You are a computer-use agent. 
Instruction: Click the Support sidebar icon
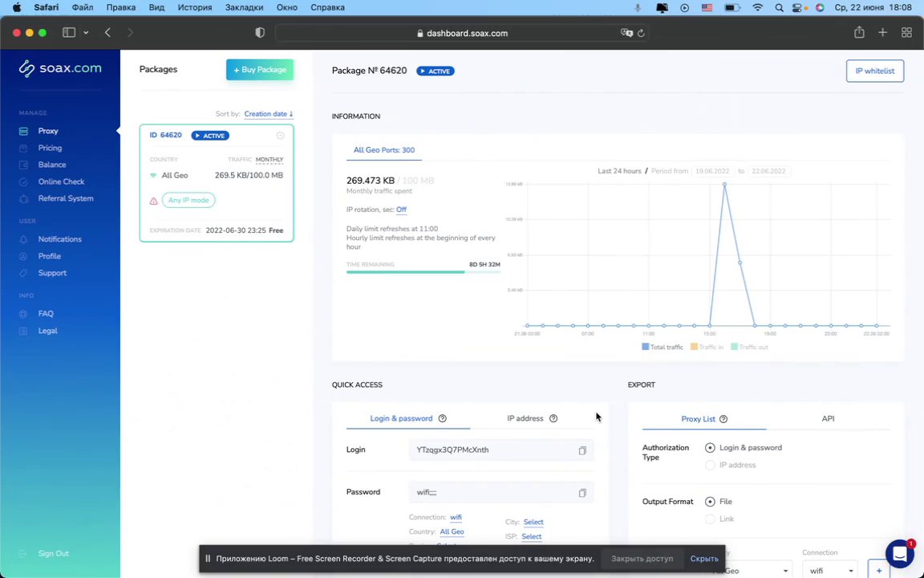coord(23,273)
